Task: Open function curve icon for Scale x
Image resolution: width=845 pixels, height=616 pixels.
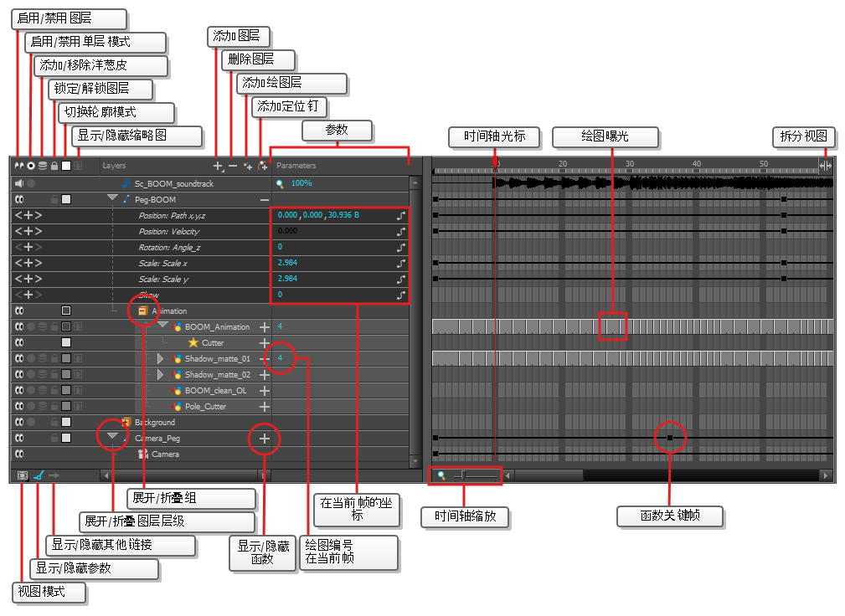Action: pos(401,263)
